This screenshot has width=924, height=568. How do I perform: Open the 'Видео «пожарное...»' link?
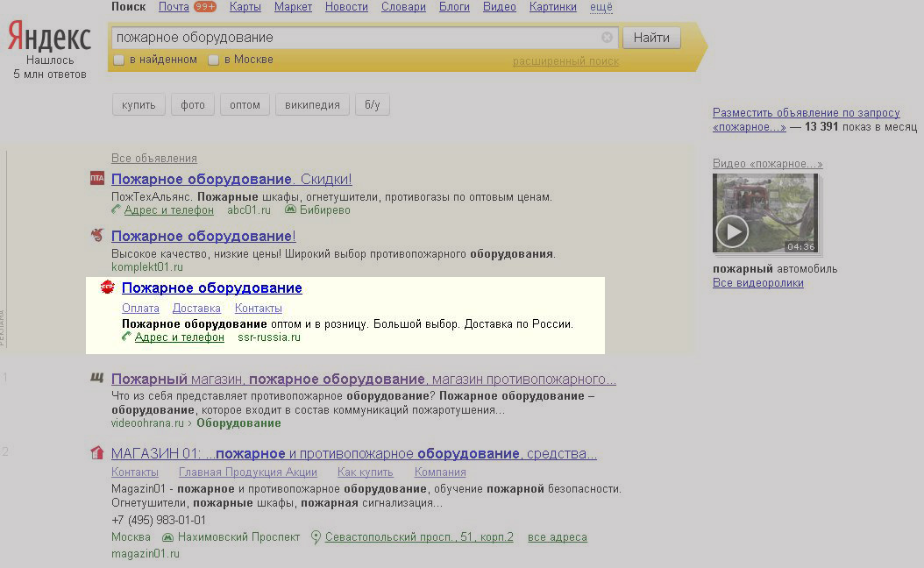pos(768,164)
